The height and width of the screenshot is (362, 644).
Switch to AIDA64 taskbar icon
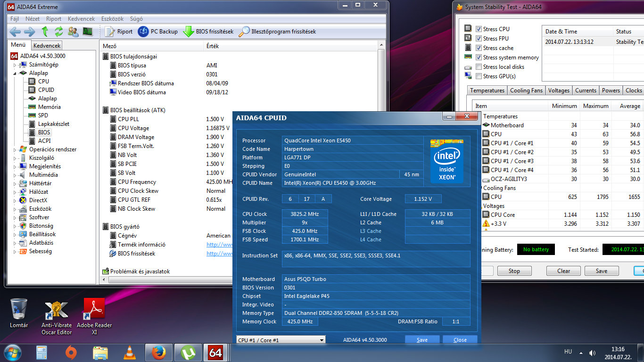point(216,353)
